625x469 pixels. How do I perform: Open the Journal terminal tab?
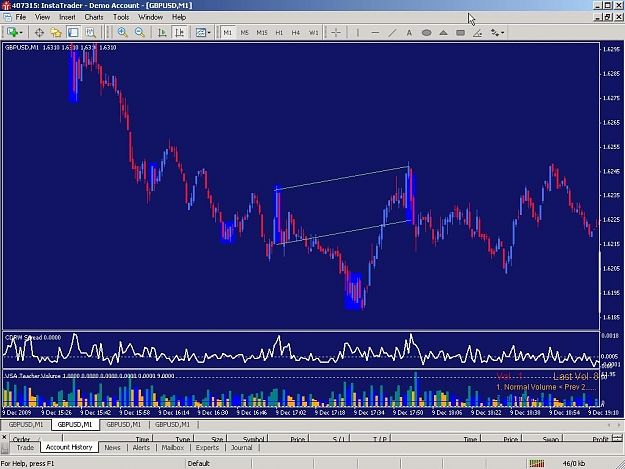click(242, 447)
